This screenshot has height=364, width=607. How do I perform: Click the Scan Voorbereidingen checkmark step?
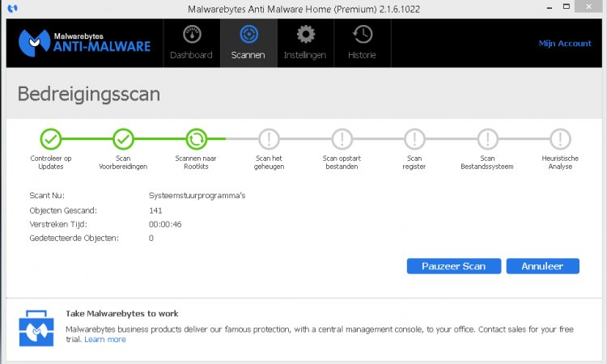pos(123,139)
